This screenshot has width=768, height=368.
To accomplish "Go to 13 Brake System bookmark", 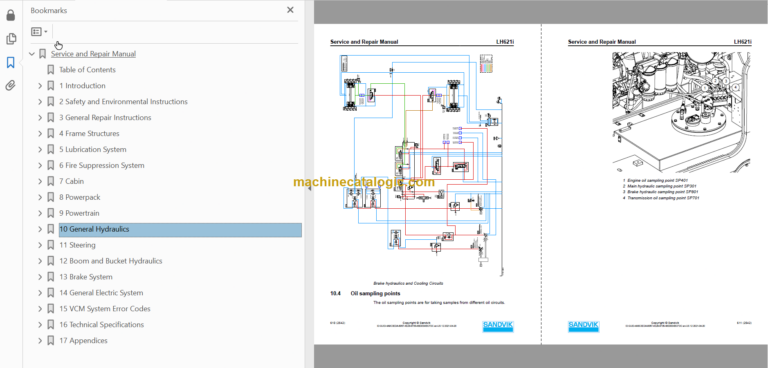I will pos(86,277).
